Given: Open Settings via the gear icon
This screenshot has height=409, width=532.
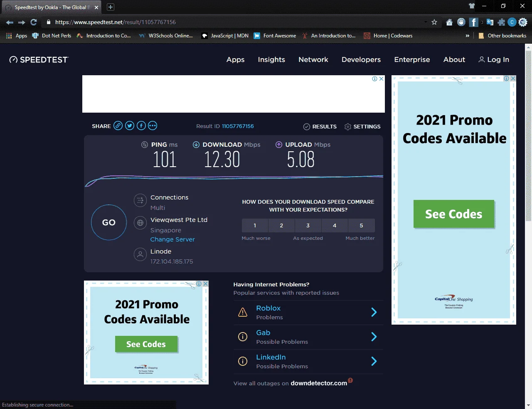Looking at the screenshot, I should (x=348, y=127).
